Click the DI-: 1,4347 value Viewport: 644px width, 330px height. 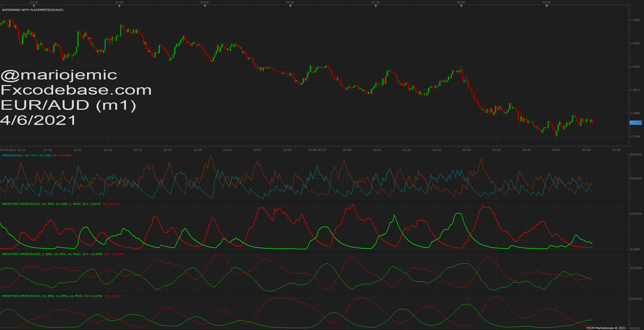pyautogui.click(x=113, y=296)
